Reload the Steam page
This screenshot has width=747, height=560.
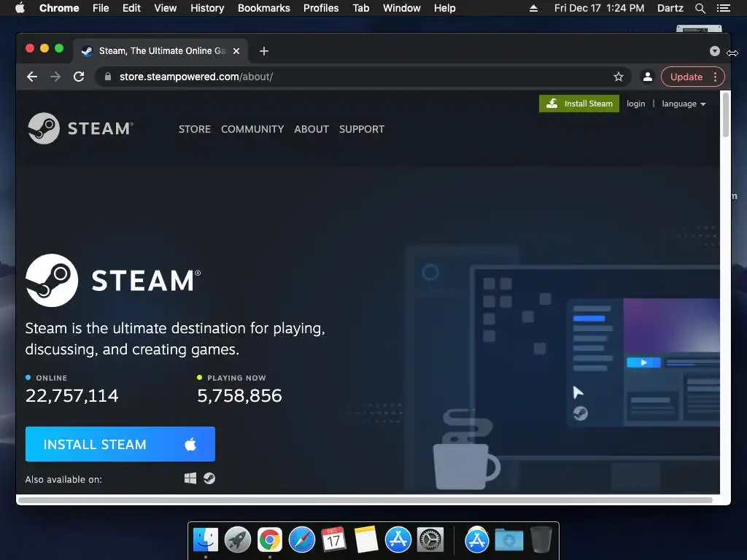coord(79,77)
